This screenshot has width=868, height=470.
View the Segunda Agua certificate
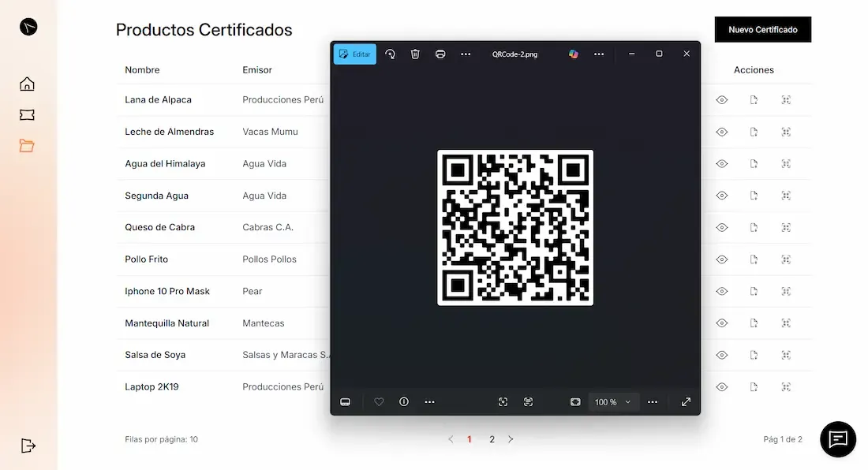click(722, 196)
